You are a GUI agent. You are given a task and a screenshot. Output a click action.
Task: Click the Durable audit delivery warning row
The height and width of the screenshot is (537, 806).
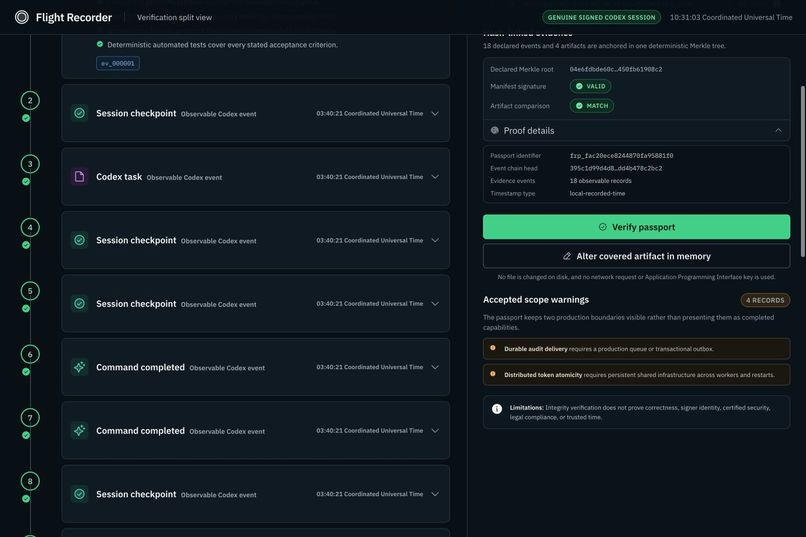tap(636, 349)
